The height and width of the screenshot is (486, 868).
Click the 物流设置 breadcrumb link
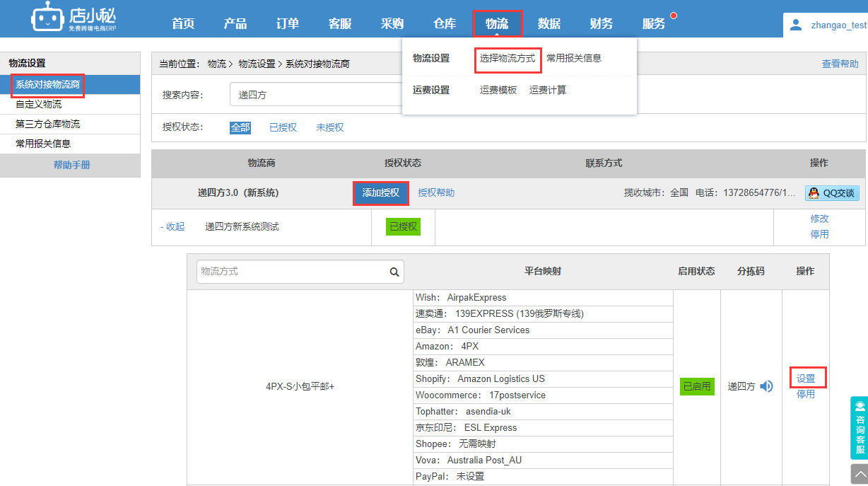pos(257,64)
